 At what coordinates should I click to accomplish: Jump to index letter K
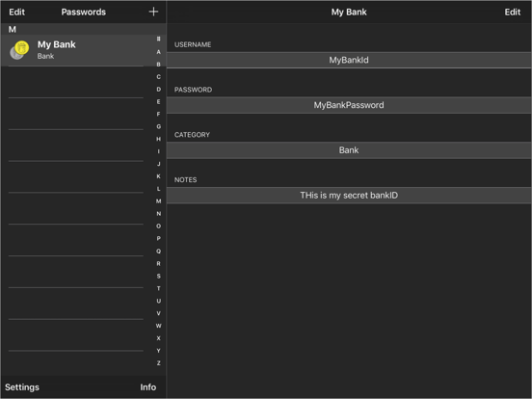tap(158, 176)
